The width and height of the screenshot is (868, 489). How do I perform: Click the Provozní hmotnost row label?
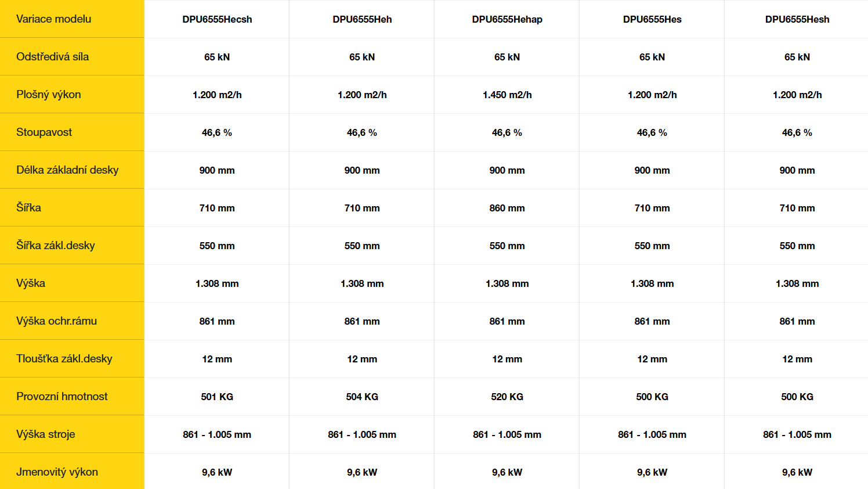[x=62, y=396]
